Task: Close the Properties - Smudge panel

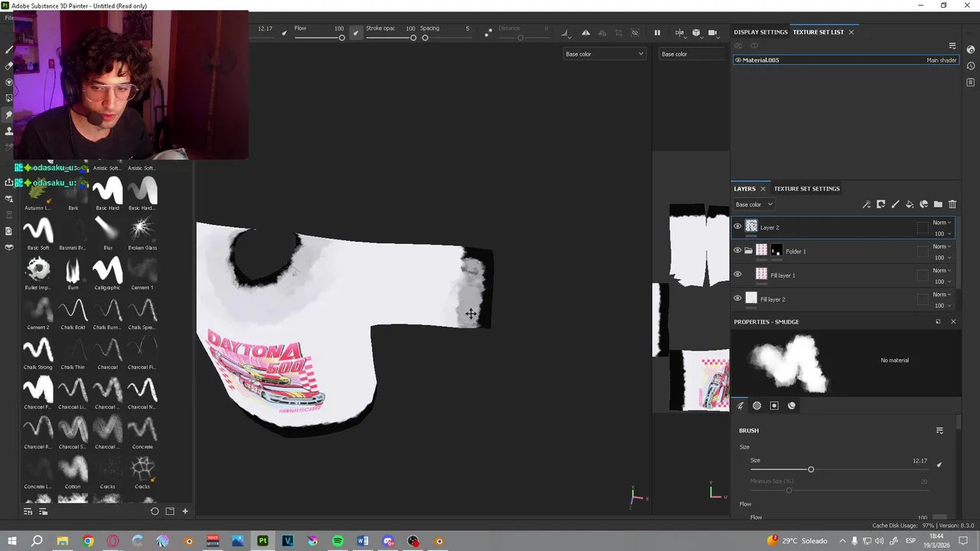Action: pos(953,321)
